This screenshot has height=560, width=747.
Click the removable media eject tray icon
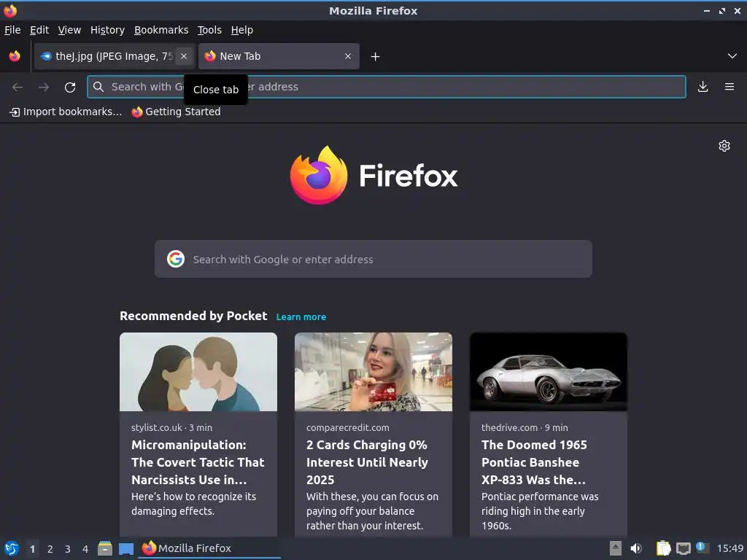pyautogui.click(x=616, y=548)
